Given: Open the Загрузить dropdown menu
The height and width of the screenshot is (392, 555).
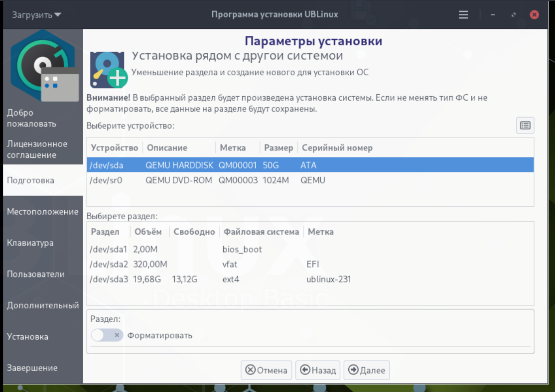Looking at the screenshot, I should coord(36,15).
